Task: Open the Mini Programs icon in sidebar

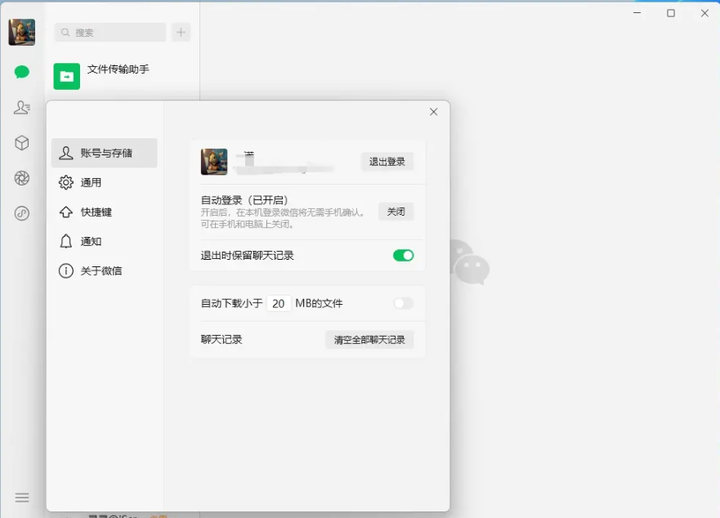Action: click(x=22, y=214)
